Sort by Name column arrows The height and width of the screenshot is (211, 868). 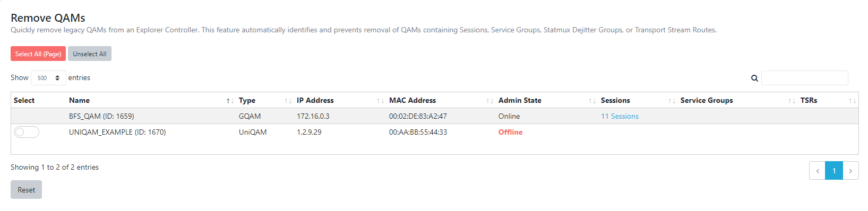[230, 101]
